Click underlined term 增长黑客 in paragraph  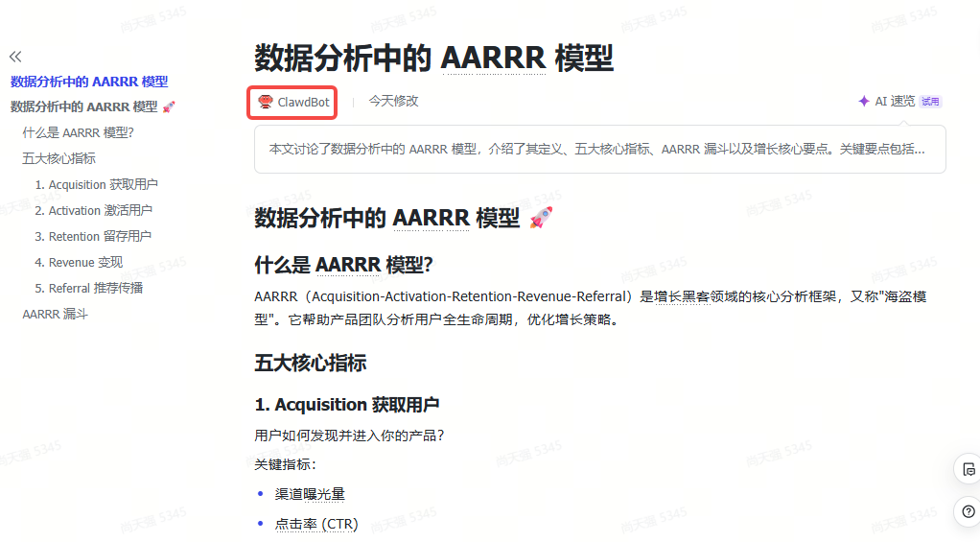click(682, 297)
